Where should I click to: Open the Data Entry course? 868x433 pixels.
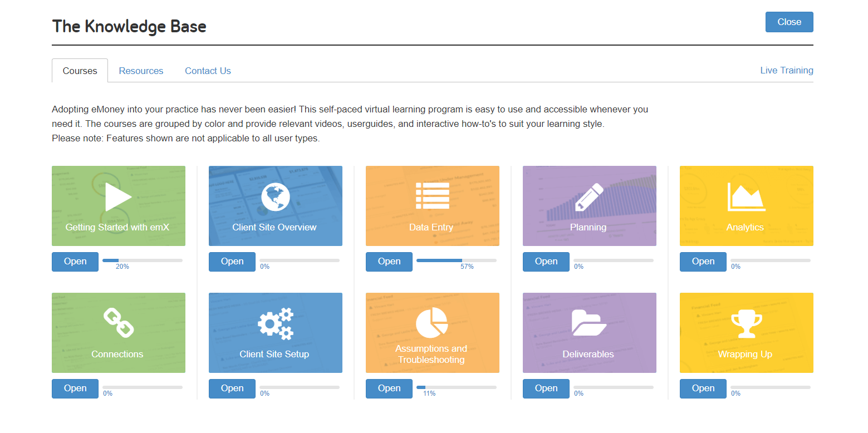click(389, 262)
